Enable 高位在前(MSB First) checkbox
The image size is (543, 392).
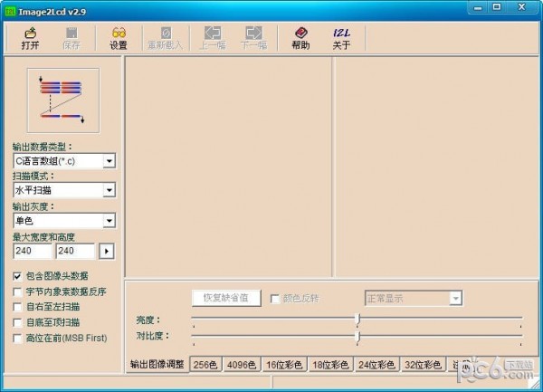point(17,339)
